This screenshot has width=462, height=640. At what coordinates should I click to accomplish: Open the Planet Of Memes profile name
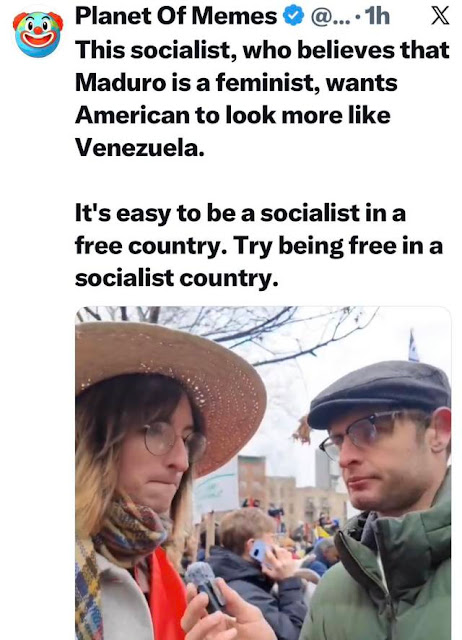(176, 17)
